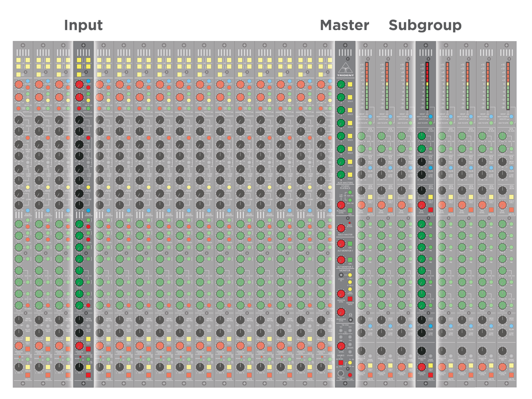This screenshot has width=532, height=399.
Task: Enable the Studio Playback ON button
Action: pos(350,210)
